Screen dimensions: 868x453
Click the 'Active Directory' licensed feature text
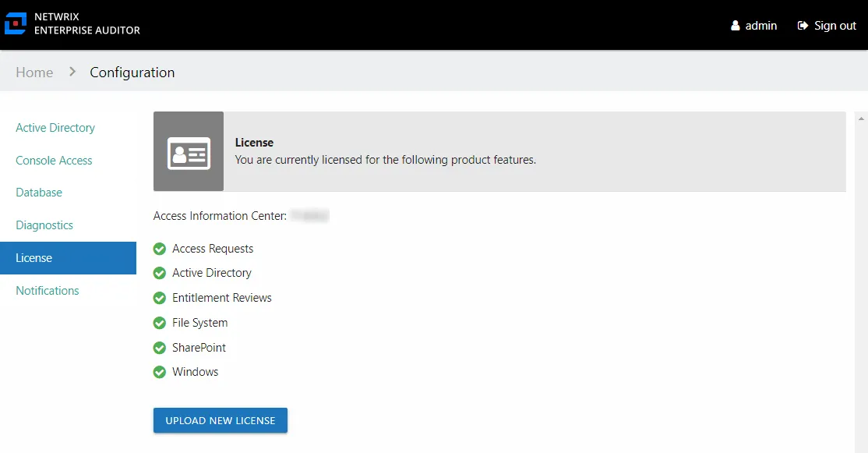[211, 273]
